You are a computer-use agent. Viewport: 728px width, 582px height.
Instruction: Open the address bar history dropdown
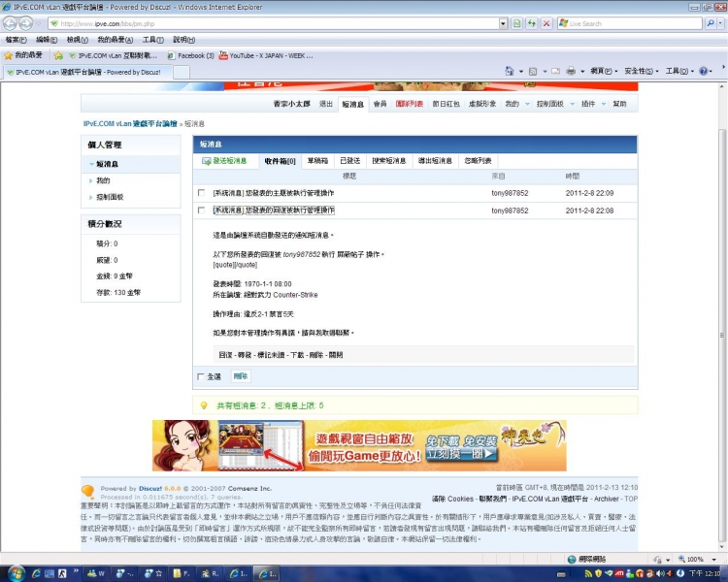pyautogui.click(x=503, y=23)
